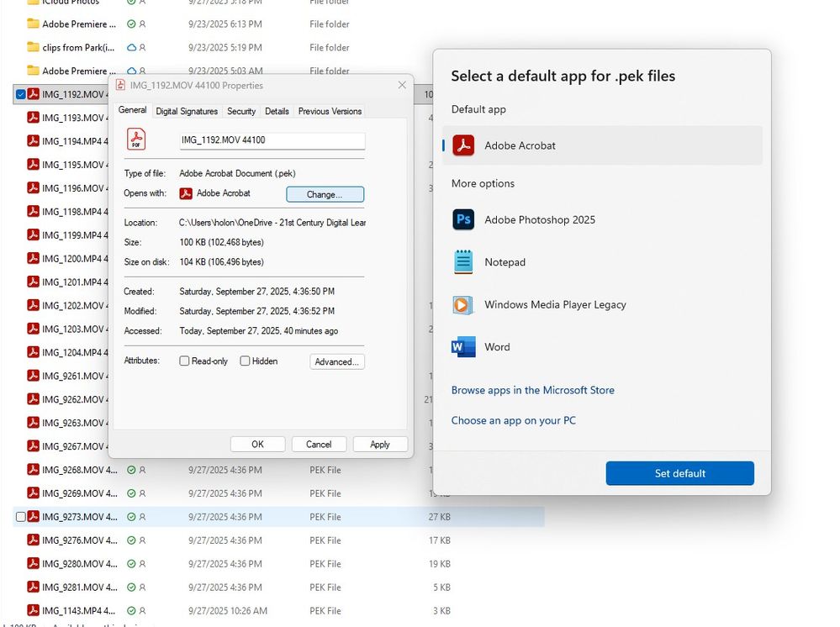
Task: Enable the Read-only attribute checkbox
Action: tap(184, 361)
